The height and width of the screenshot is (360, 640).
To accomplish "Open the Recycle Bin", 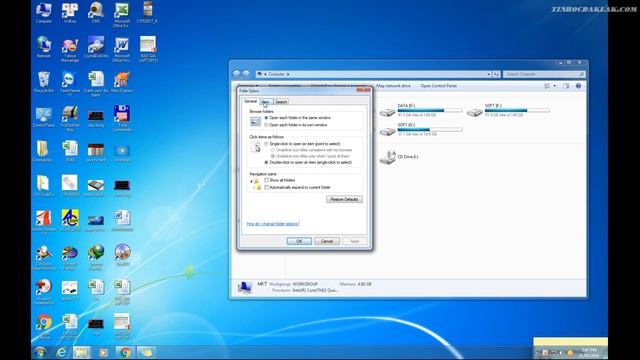I will 43,82.
